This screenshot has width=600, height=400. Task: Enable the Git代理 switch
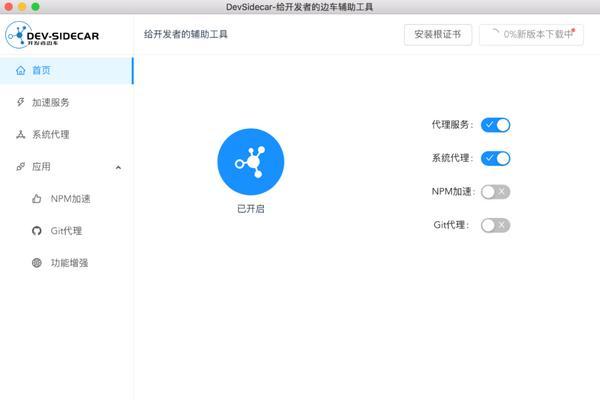tap(496, 225)
